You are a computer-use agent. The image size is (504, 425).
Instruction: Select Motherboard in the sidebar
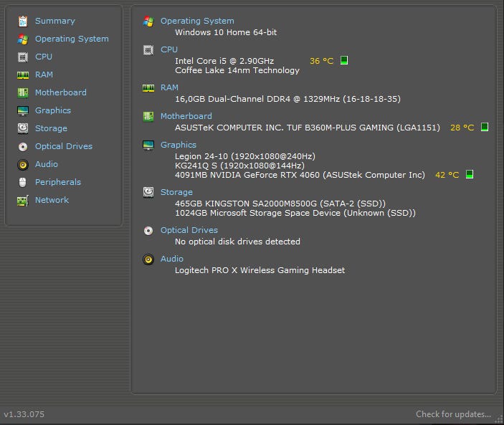pos(60,92)
